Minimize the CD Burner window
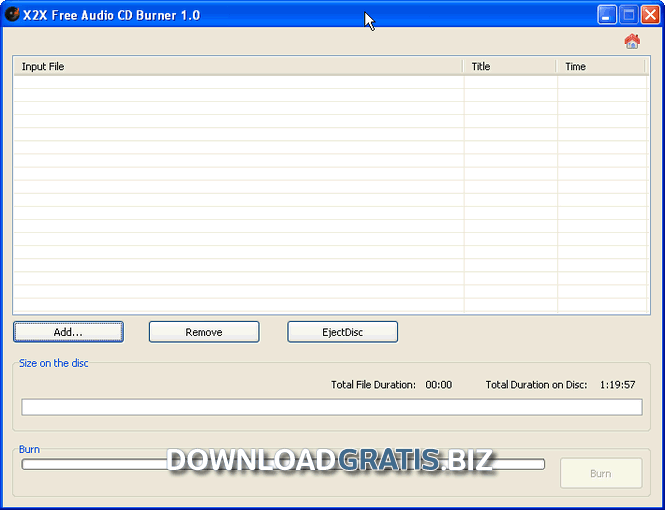The image size is (665, 510). point(607,15)
